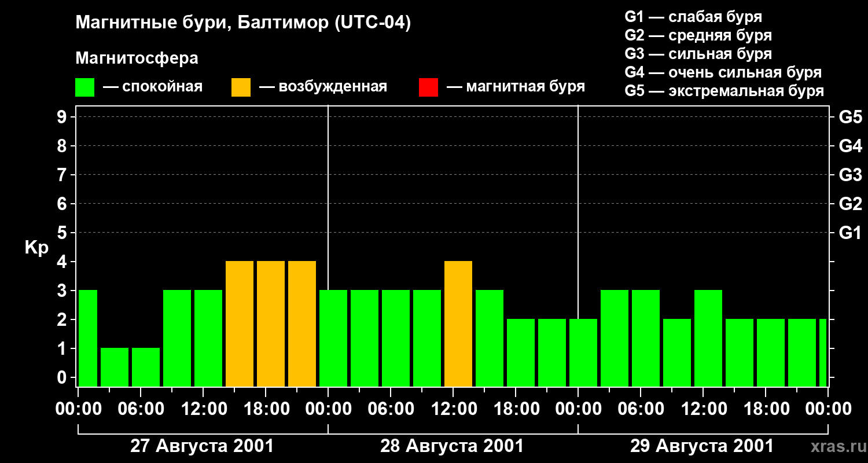This screenshot has width=868, height=463.
Task: Click the first orange bar on 27 August
Action: point(240,324)
